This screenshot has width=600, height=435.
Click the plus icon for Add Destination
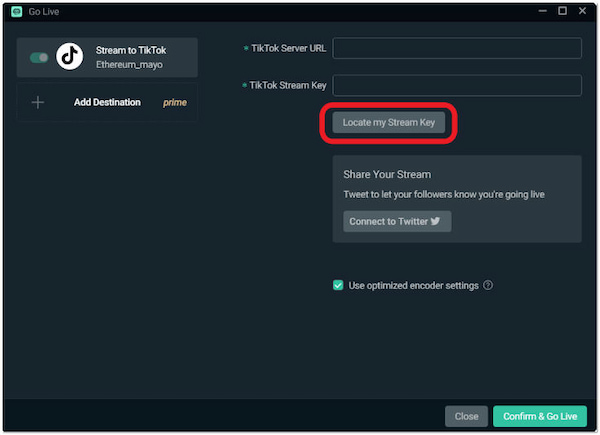click(x=39, y=102)
